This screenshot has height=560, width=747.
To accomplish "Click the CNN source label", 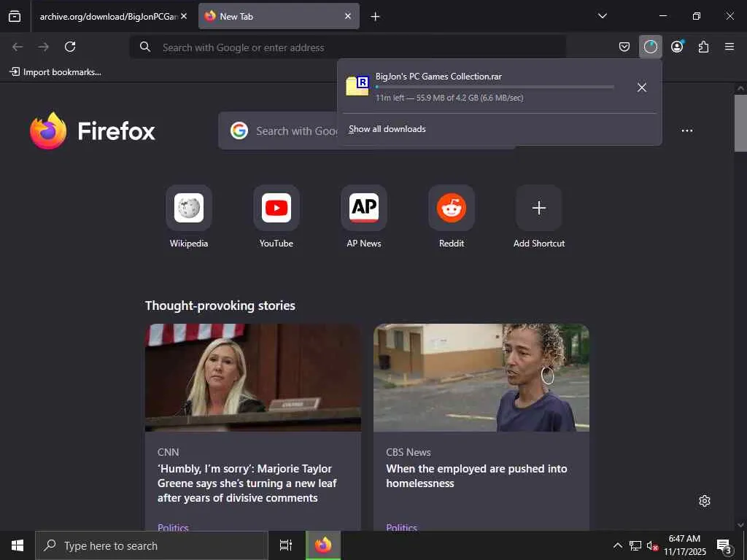I will [169, 452].
